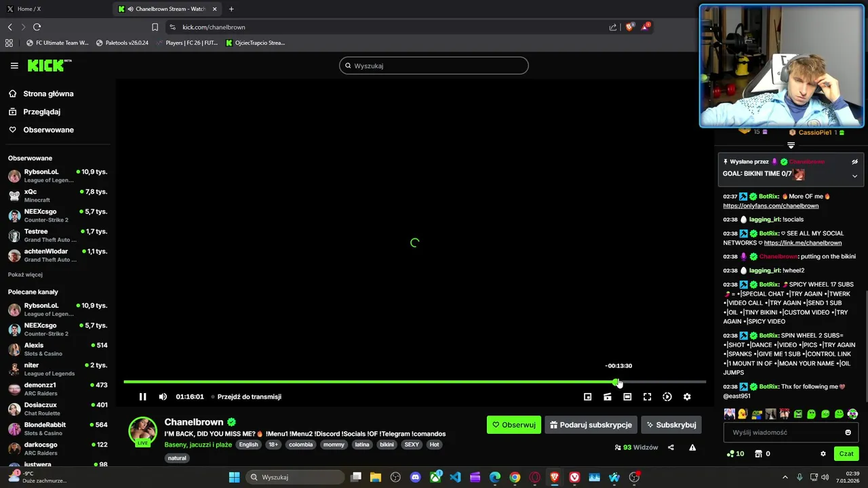The height and width of the screenshot is (488, 868).
Task: Send message with Czat button
Action: [x=846, y=453]
